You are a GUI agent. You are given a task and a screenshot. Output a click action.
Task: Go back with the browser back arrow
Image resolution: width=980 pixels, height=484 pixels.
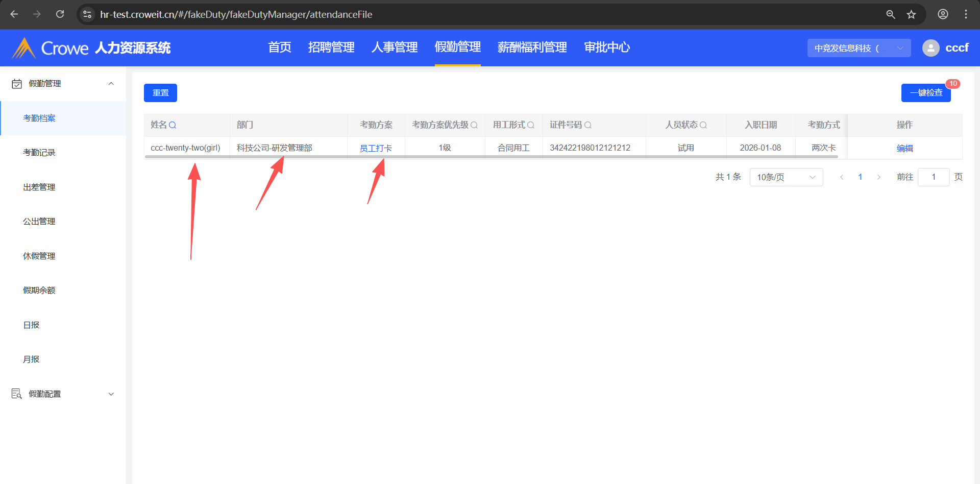click(14, 14)
